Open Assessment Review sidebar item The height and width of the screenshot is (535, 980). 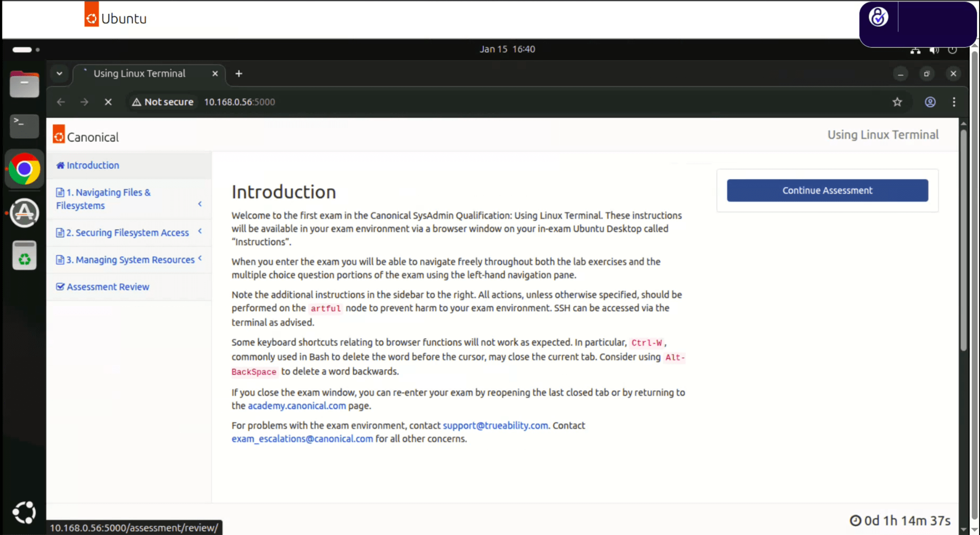pyautogui.click(x=108, y=287)
